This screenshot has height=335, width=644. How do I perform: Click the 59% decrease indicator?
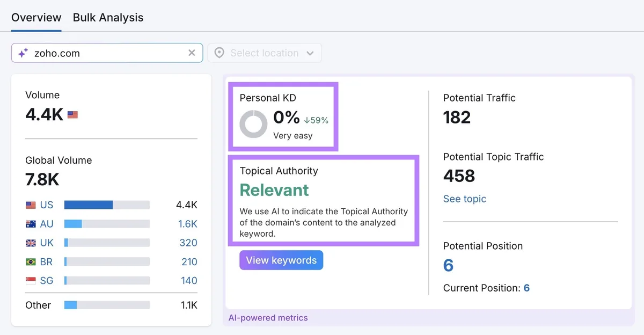tap(316, 120)
